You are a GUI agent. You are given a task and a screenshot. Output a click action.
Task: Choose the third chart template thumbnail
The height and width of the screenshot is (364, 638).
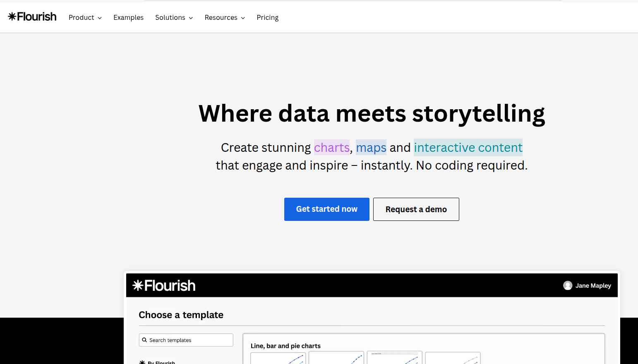[x=394, y=358]
